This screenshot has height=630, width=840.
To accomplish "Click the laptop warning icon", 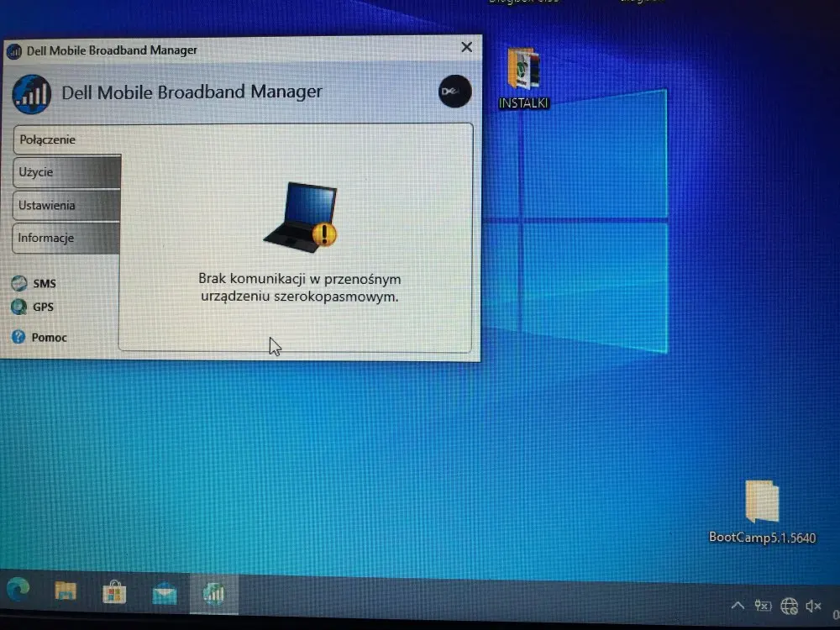I will (x=301, y=217).
